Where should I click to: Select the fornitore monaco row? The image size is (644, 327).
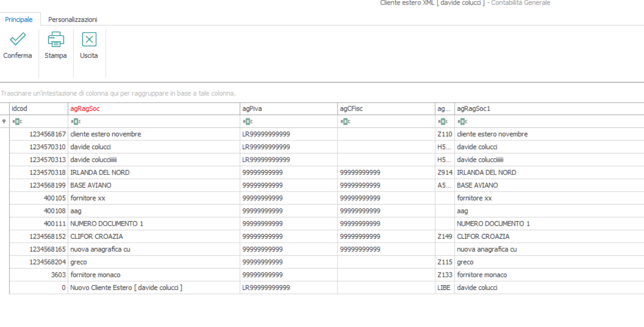pyautogui.click(x=326, y=275)
